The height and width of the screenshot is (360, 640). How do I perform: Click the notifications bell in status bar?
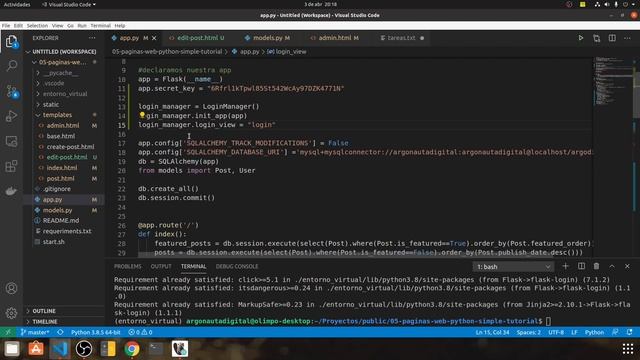tap(630, 332)
